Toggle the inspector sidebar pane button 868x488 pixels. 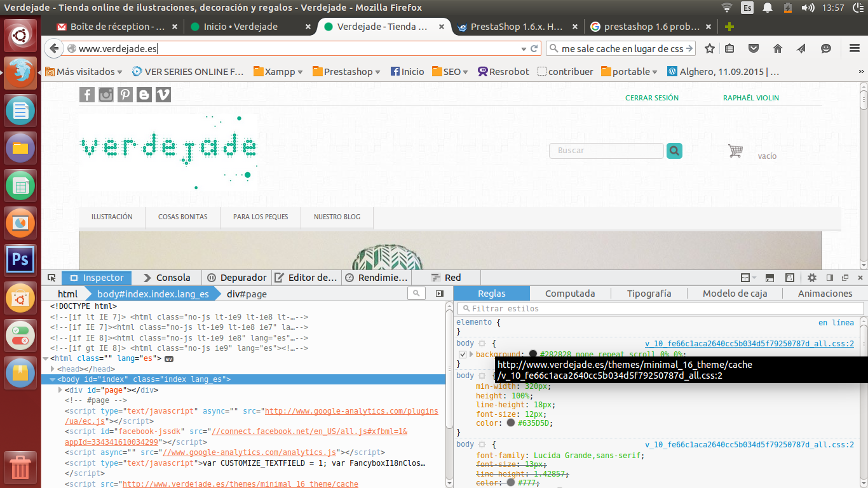440,294
